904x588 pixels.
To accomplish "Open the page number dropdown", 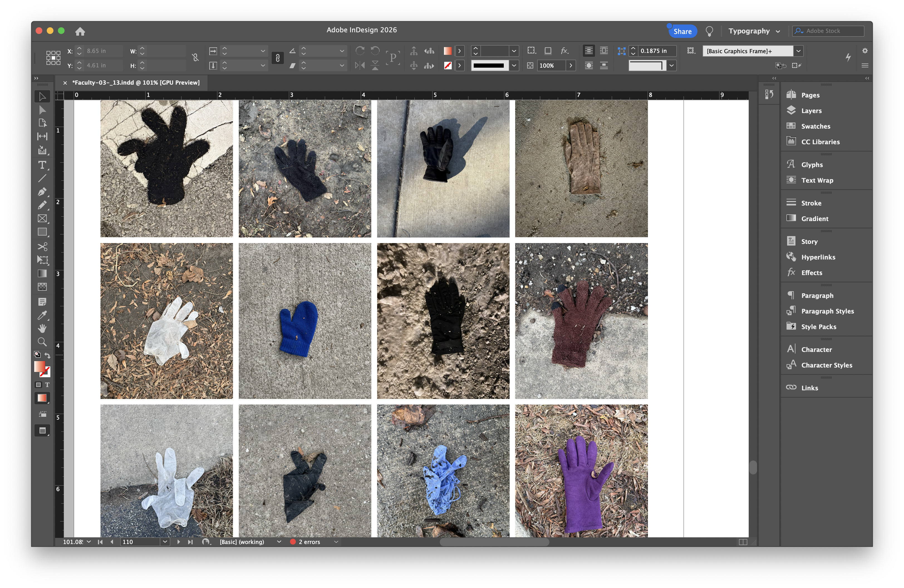I will (165, 542).
